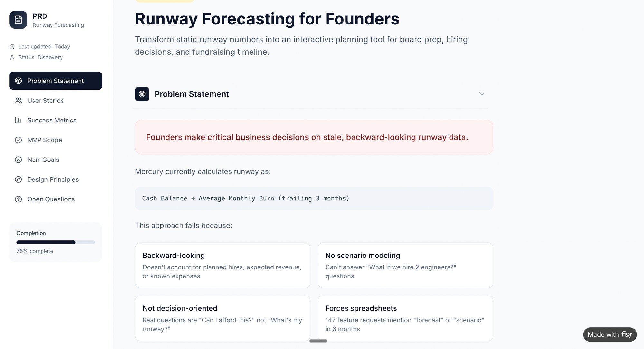Screen dimensions: 644x349
Task: Click the clock icon next to Last updated
Action: pyautogui.click(x=12, y=46)
